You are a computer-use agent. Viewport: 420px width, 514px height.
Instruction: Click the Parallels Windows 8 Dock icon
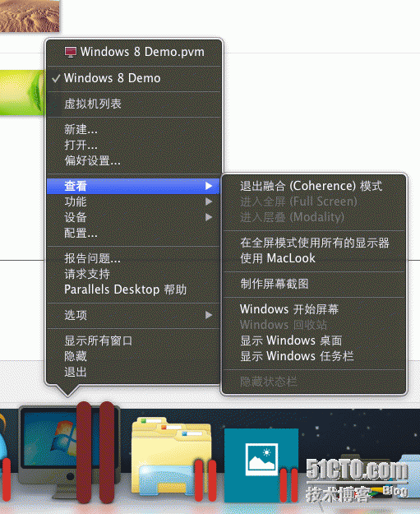pyautogui.click(x=69, y=454)
